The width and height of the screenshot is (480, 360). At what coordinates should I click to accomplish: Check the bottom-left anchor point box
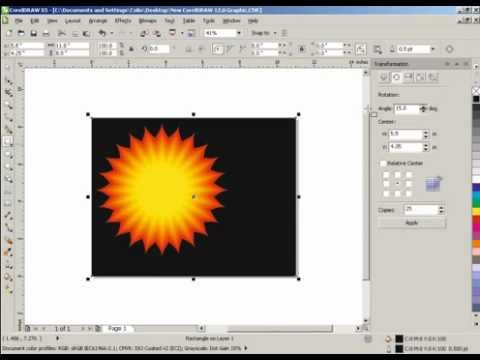coord(386,193)
